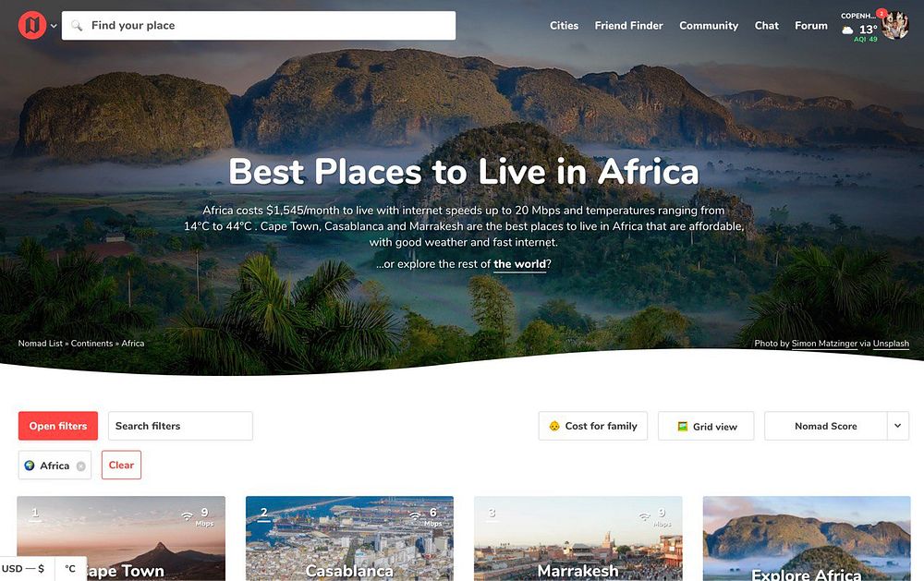Expand the Nomad Score sort dropdown arrow
This screenshot has width=924, height=581.
click(897, 426)
